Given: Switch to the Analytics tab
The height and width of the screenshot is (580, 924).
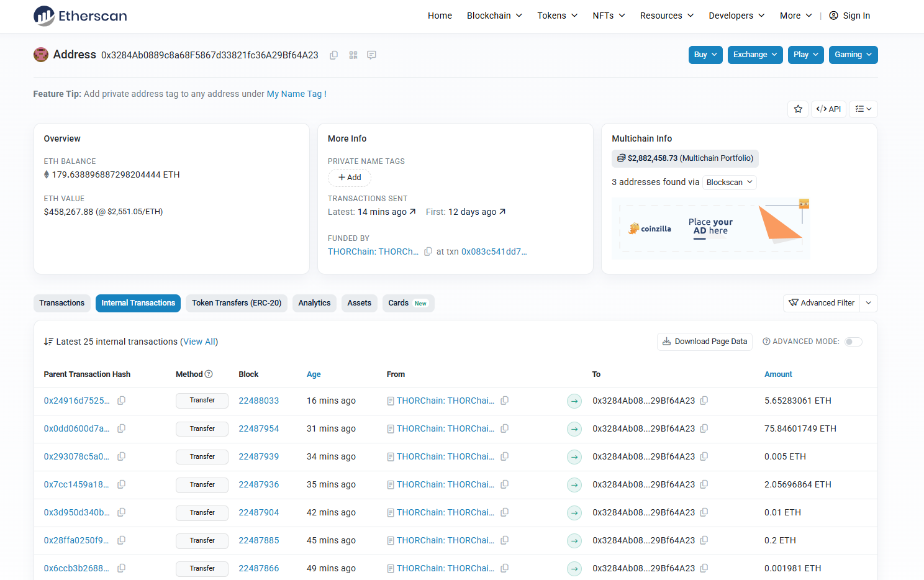Looking at the screenshot, I should pyautogui.click(x=314, y=303).
